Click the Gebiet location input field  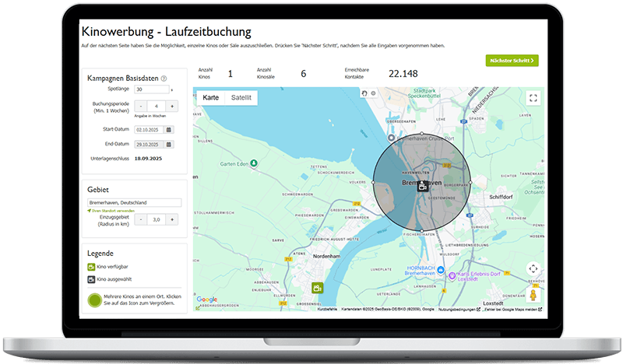pos(134,202)
